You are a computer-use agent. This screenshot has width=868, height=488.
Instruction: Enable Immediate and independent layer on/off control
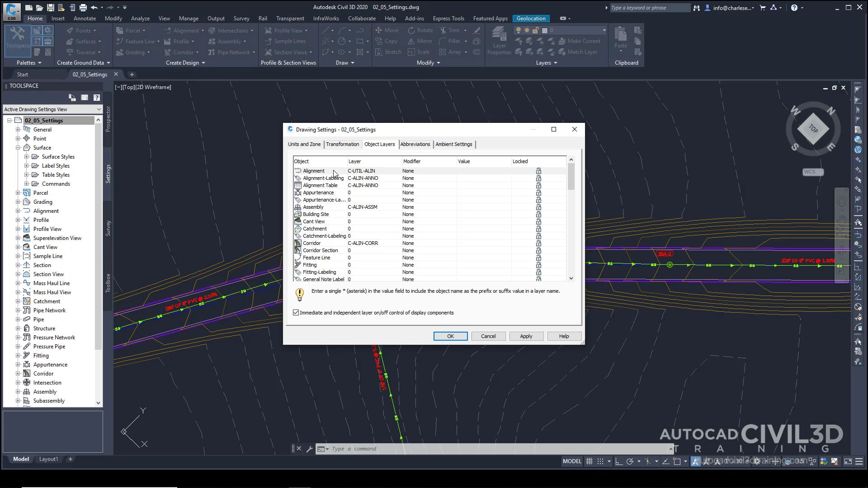point(296,313)
